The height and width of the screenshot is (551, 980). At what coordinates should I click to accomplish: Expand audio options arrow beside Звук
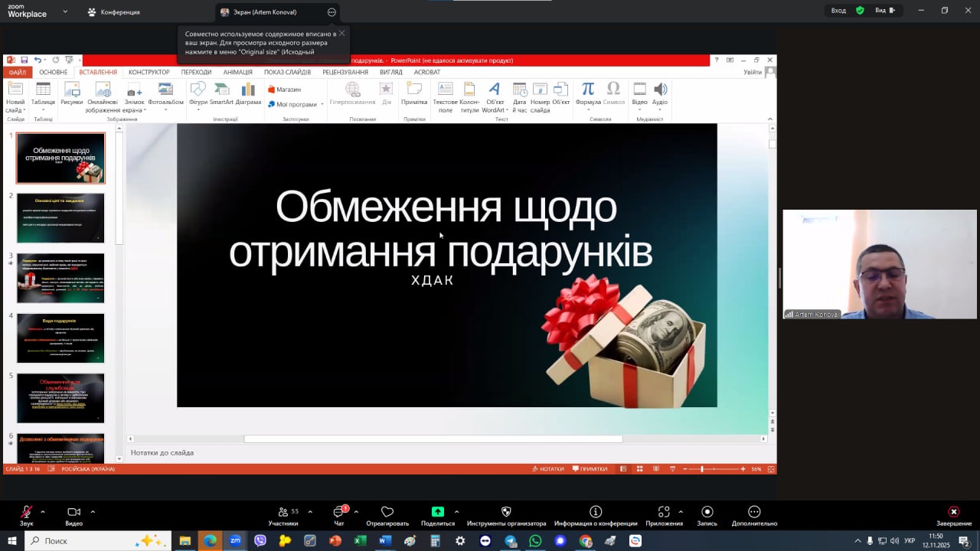tap(43, 512)
